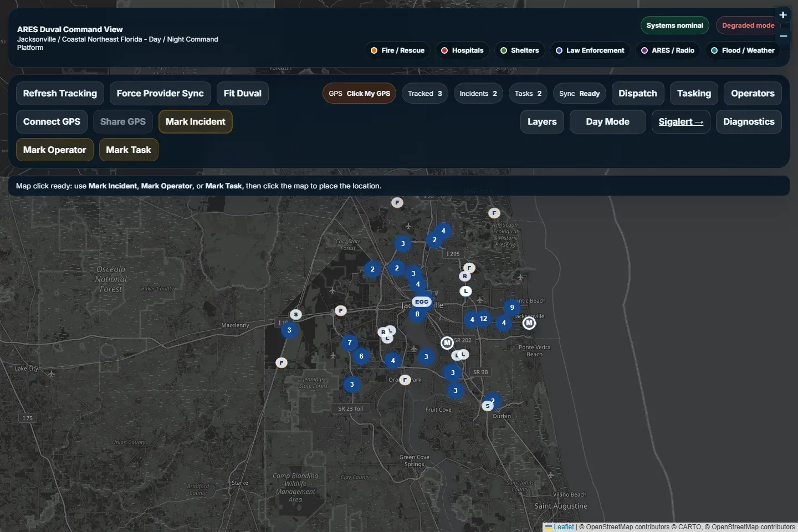Image resolution: width=798 pixels, height=532 pixels.
Task: Toggle the Flood / Weather layer
Action: 743,50
